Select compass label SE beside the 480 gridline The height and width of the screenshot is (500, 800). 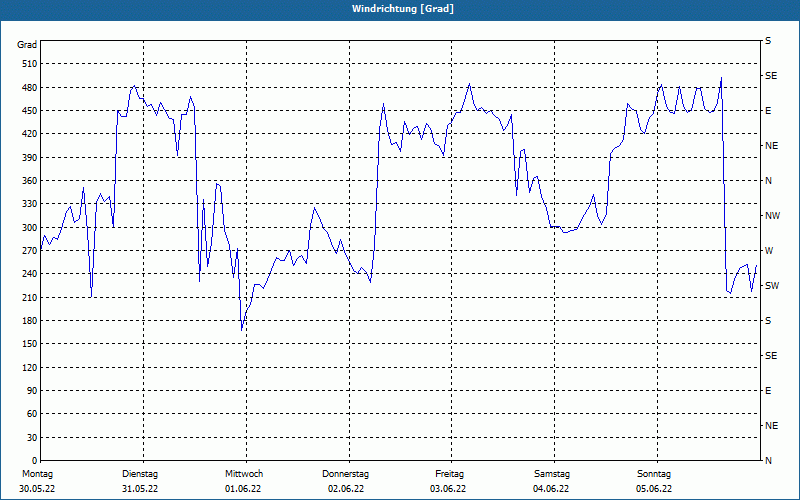(x=771, y=76)
